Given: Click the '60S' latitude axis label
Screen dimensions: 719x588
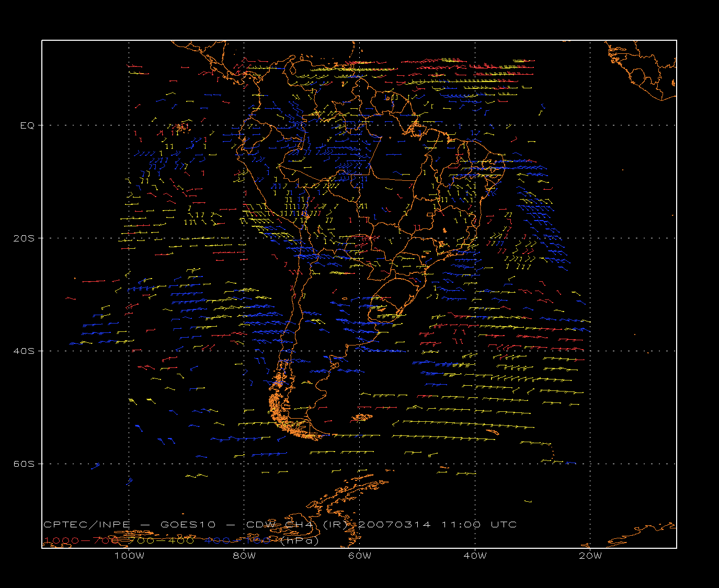Looking at the screenshot, I should point(24,464).
